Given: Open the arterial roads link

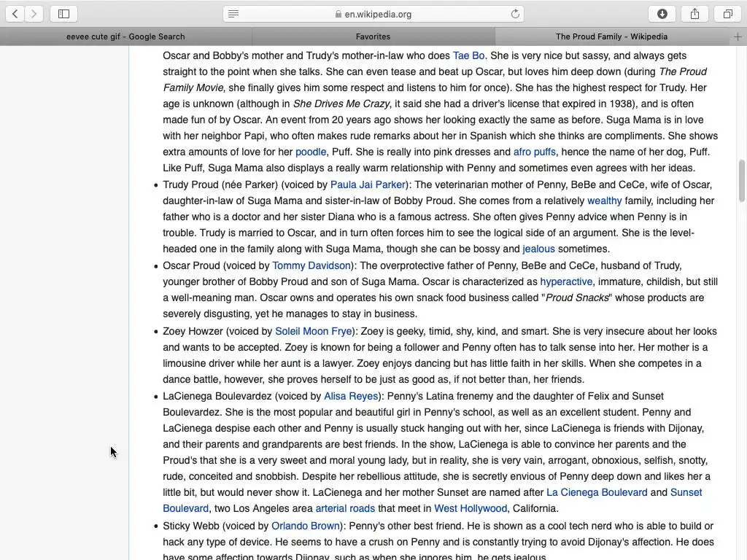Looking at the screenshot, I should tap(345, 508).
